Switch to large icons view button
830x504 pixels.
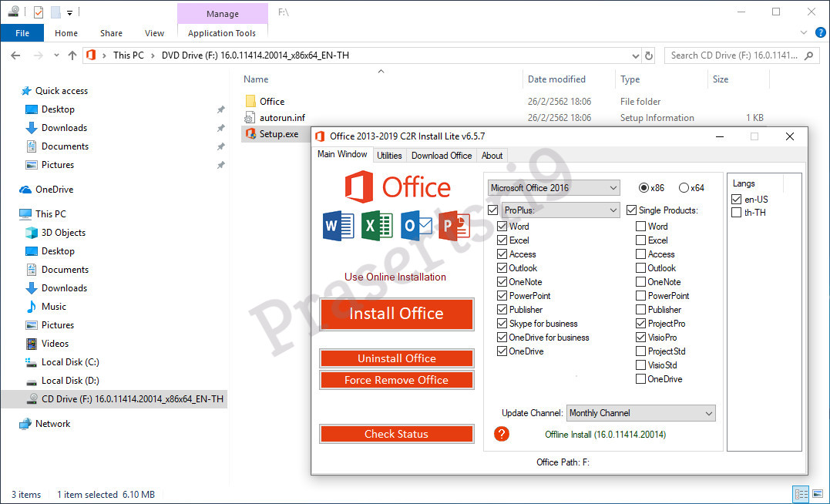819,495
